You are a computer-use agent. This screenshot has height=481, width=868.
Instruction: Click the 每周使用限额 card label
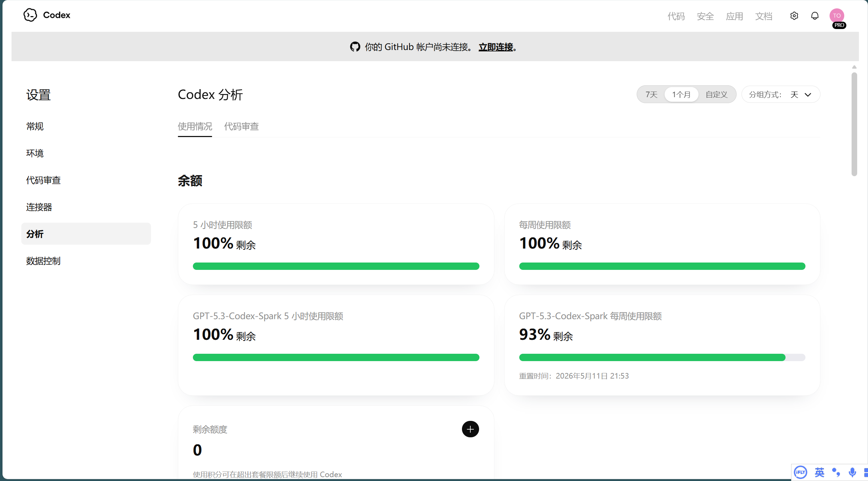click(x=545, y=225)
